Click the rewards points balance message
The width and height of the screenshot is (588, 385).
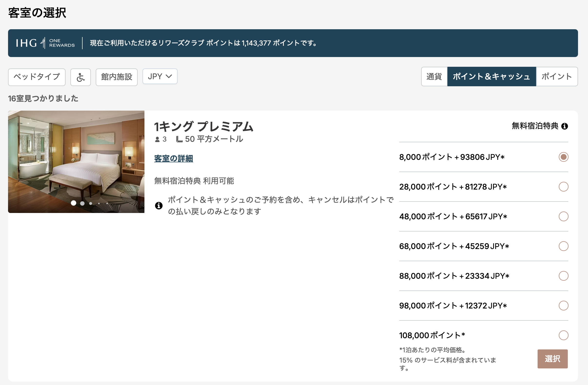pos(203,43)
